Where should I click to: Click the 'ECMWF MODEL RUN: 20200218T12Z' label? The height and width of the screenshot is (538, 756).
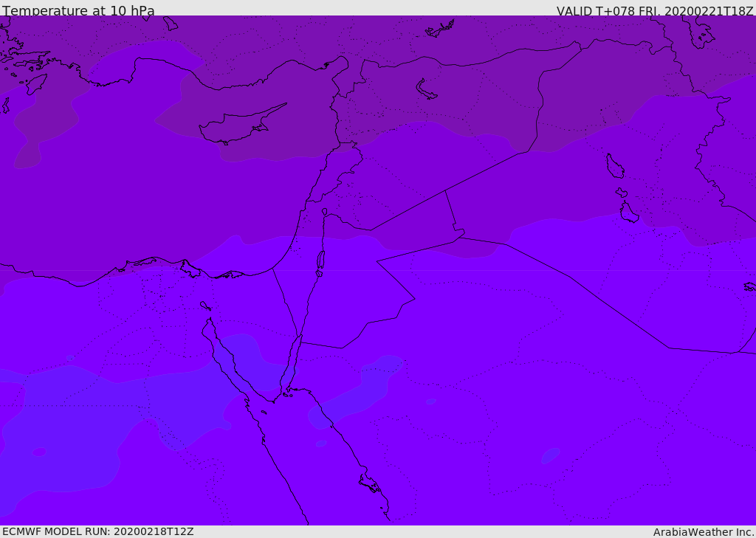coord(98,531)
